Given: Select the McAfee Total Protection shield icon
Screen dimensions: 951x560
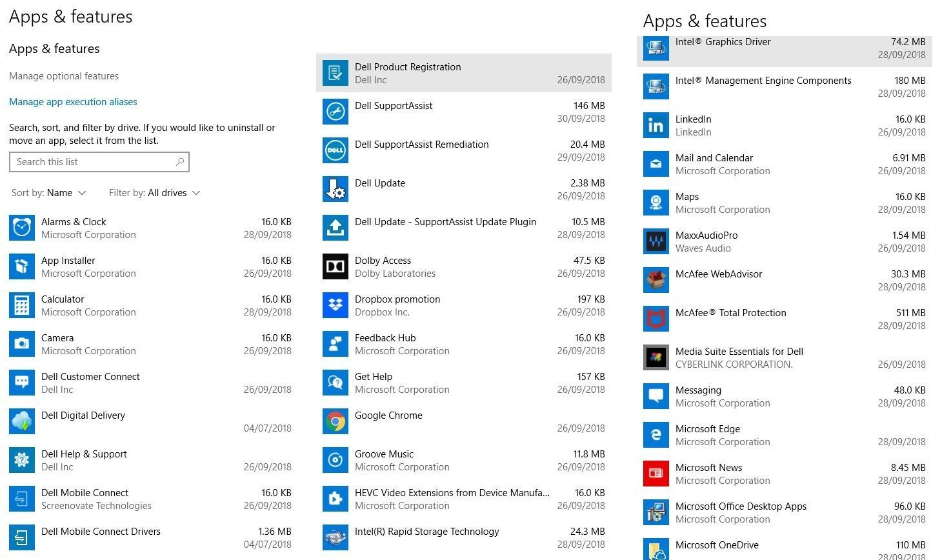Looking at the screenshot, I should coord(656,319).
